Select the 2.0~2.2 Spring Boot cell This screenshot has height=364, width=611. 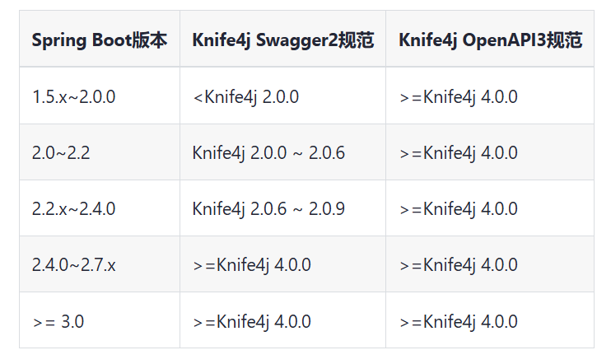60,153
